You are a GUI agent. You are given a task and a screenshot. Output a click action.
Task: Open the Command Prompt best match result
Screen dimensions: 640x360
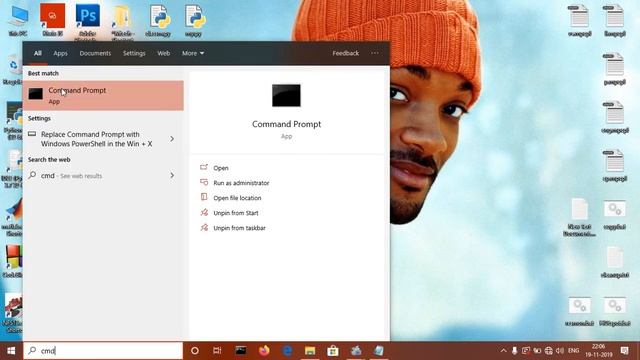103,96
